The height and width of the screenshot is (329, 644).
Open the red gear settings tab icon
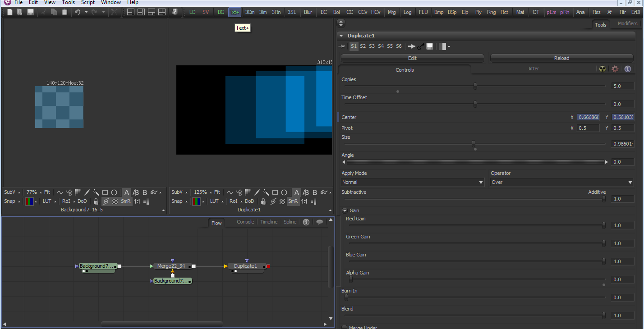[x=615, y=69]
